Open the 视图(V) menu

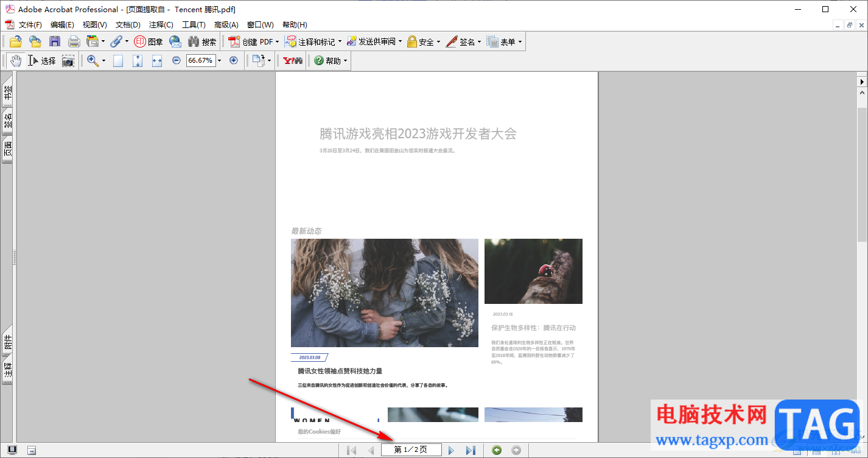point(95,25)
